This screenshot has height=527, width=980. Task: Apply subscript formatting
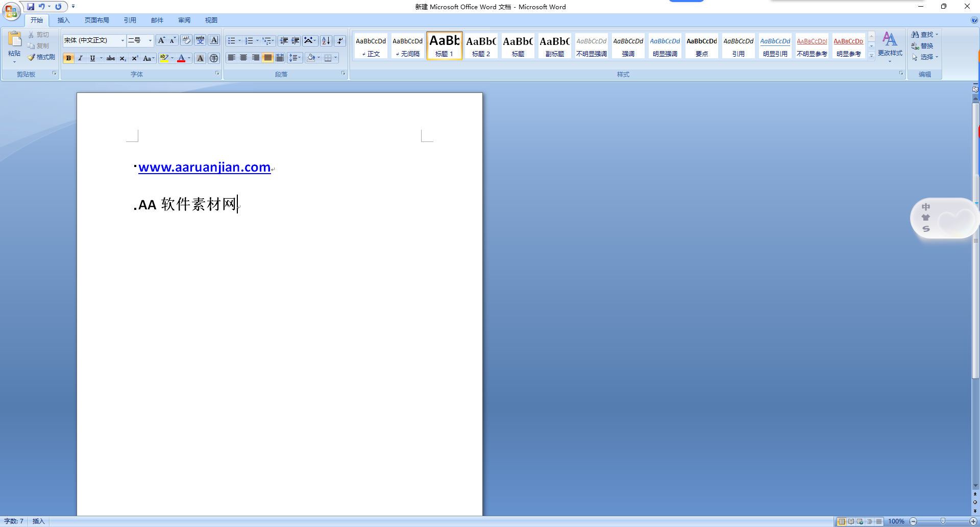point(122,58)
